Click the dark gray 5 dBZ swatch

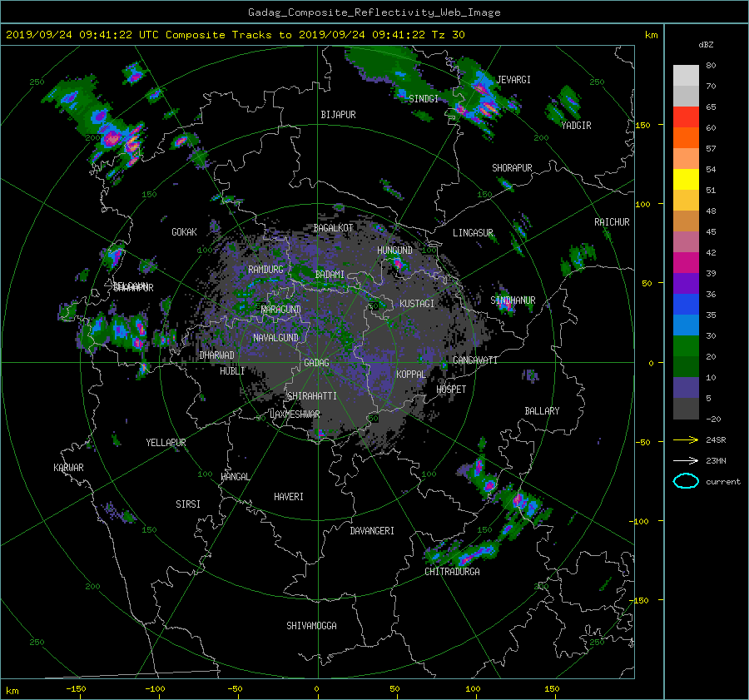pyautogui.click(x=686, y=408)
